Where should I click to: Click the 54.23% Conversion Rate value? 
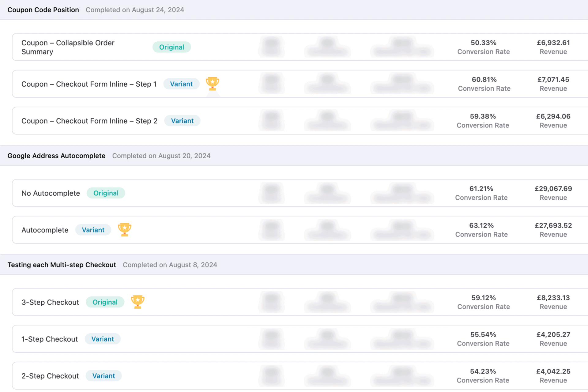[483, 371]
